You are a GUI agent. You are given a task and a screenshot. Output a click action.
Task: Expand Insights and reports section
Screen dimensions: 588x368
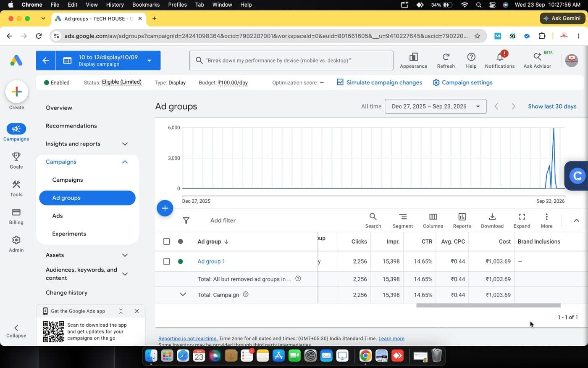point(125,144)
